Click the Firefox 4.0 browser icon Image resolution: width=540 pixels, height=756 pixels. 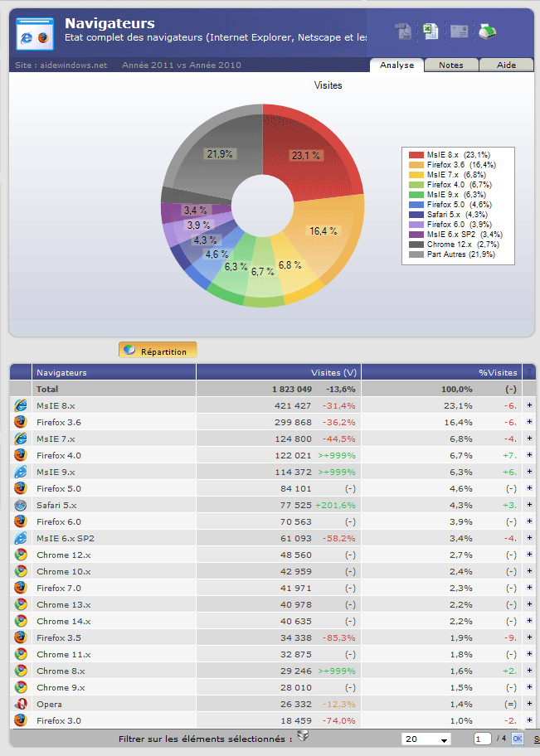tap(20, 455)
